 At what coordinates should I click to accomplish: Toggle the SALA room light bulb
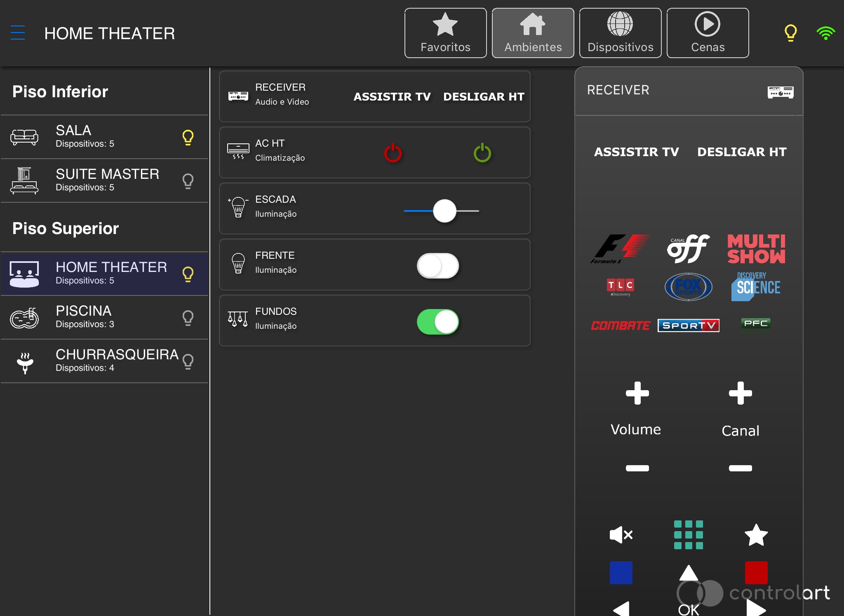(188, 137)
